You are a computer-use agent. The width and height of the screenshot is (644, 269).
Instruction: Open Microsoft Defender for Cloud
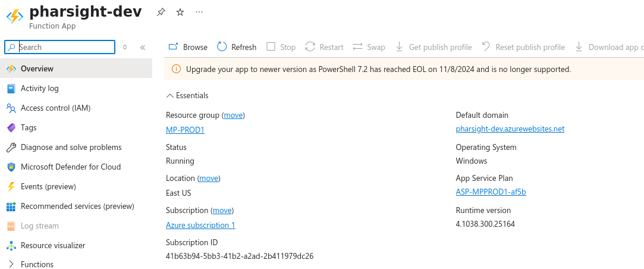click(x=70, y=167)
